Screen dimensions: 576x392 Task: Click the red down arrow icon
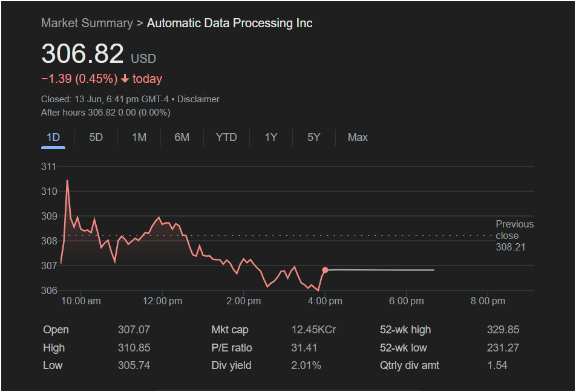tap(125, 78)
